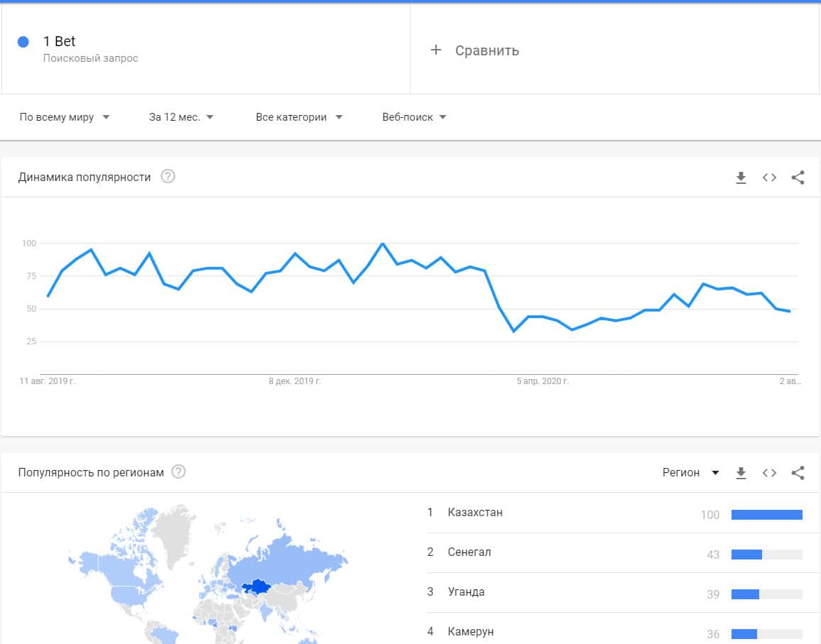The height and width of the screenshot is (644, 821).
Task: Share the regional popularity section
Action: (x=798, y=473)
